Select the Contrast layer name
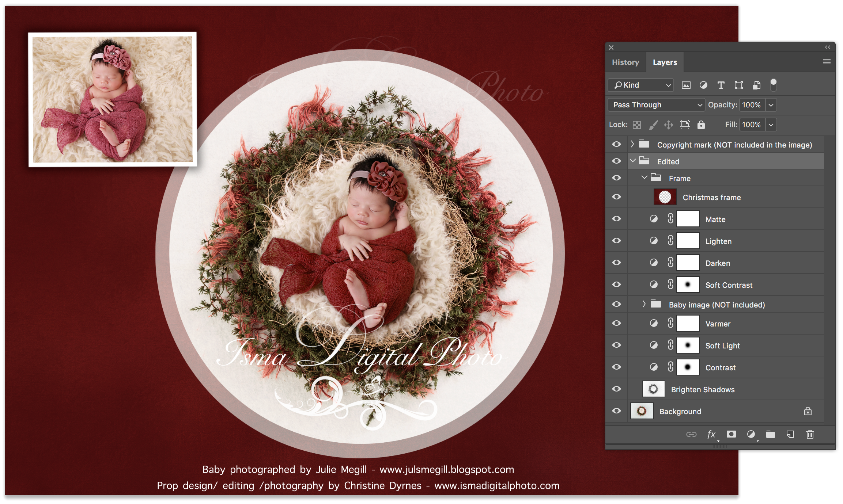843x504 pixels. coord(721,368)
